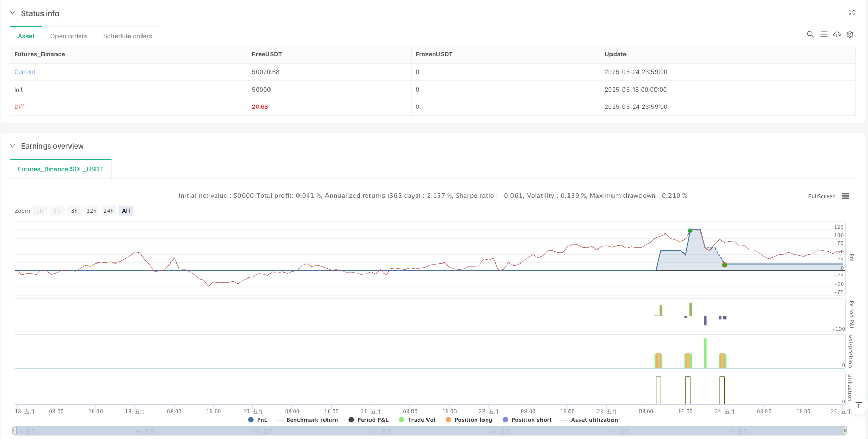The height and width of the screenshot is (439, 868).
Task: Collapse the Earnings overview section
Action: 13,146
